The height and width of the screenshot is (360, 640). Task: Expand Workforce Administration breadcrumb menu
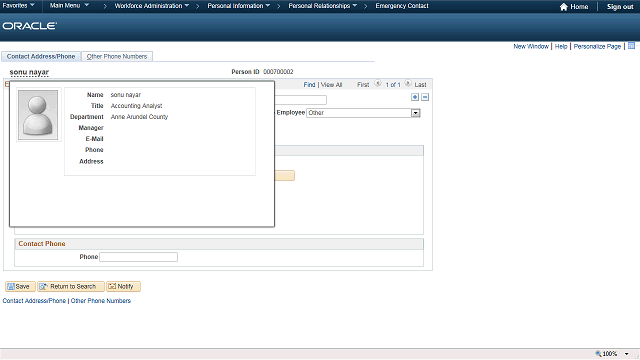point(151,6)
